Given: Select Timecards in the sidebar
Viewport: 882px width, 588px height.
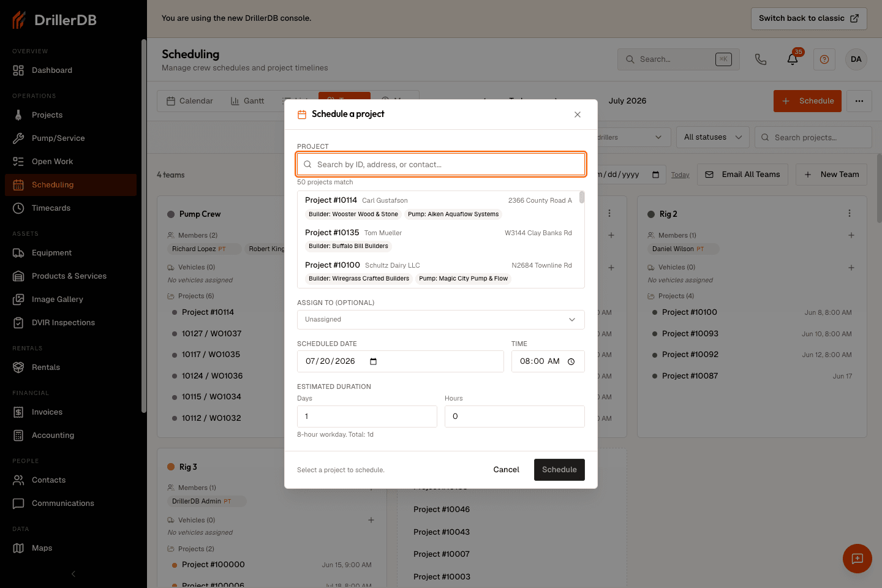Looking at the screenshot, I should point(70,208).
